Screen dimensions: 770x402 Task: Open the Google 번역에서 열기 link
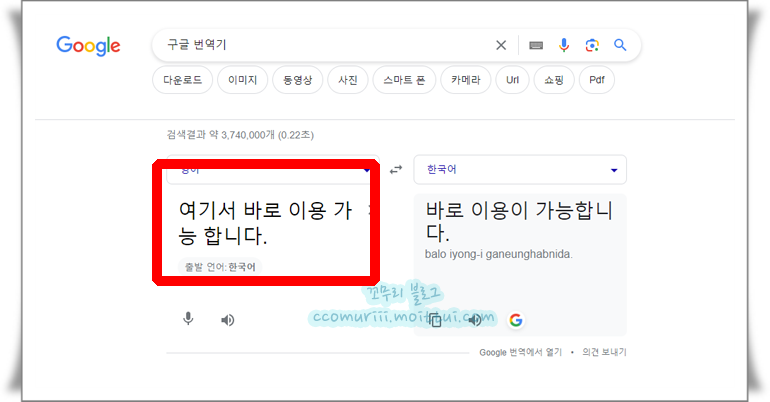(521, 352)
